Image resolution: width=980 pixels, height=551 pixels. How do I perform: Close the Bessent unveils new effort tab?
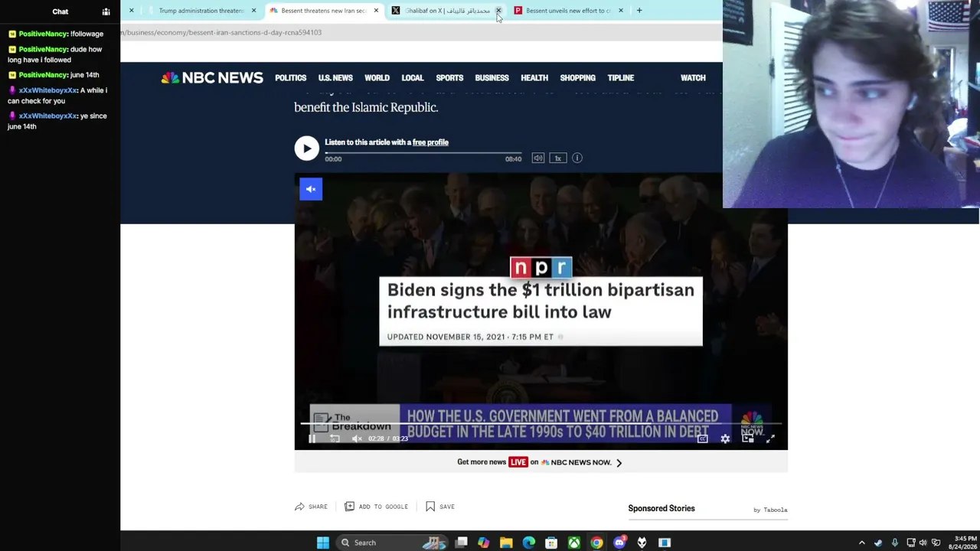[621, 11]
